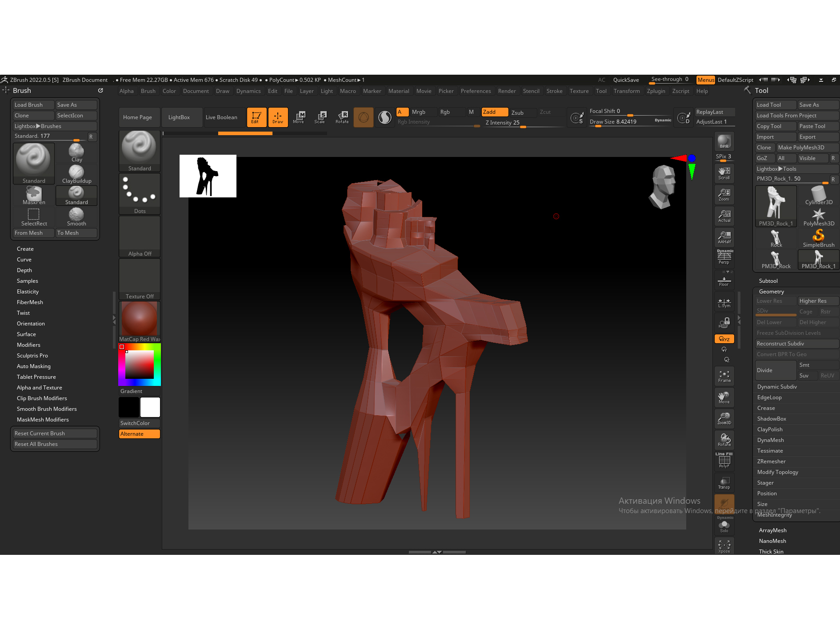Select the Move transform icon in toolbar

299,117
